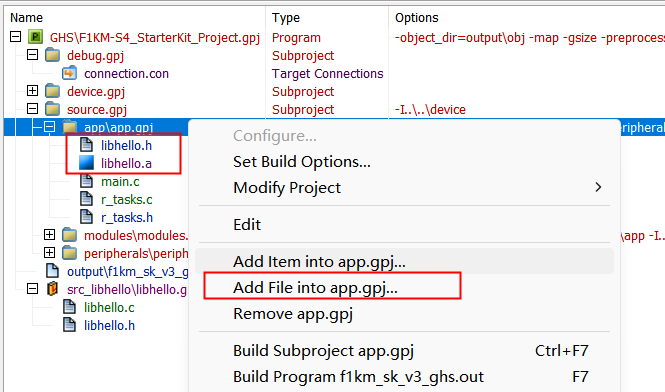Click the main.c document icon
Screen dimensions: 665x392
[87, 181]
